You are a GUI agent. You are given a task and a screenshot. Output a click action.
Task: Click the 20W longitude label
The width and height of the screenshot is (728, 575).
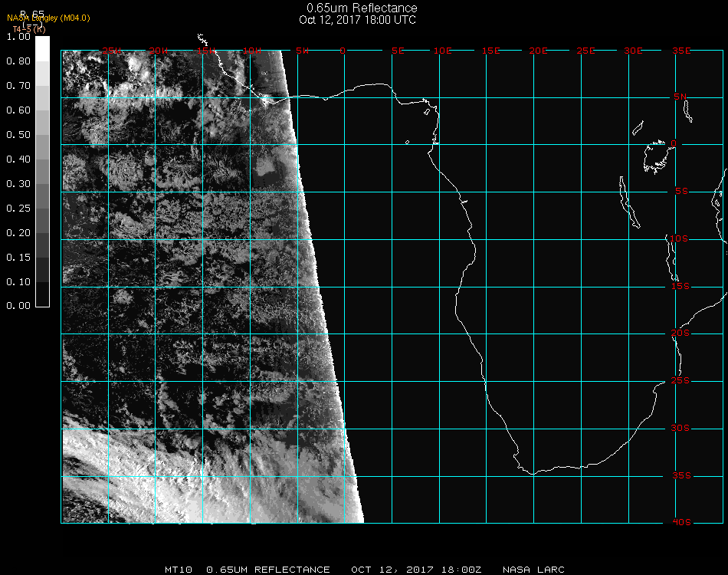[x=158, y=51]
